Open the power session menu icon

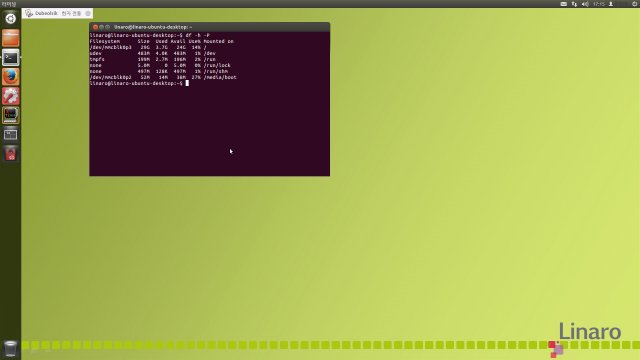[x=635, y=4]
